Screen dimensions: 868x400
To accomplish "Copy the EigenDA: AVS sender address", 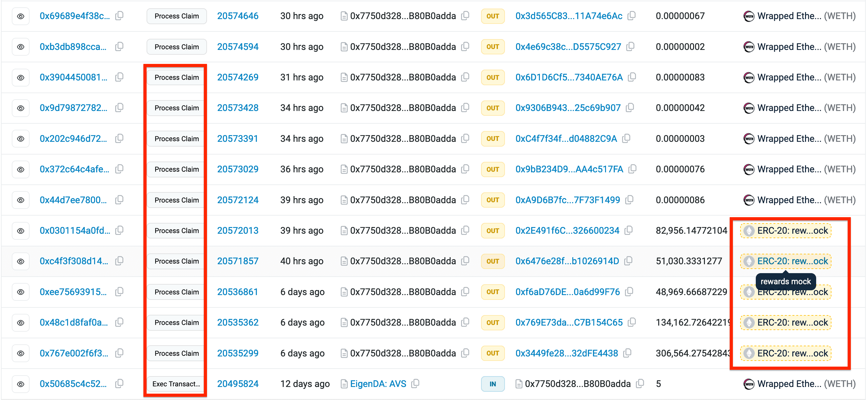I will tap(416, 383).
